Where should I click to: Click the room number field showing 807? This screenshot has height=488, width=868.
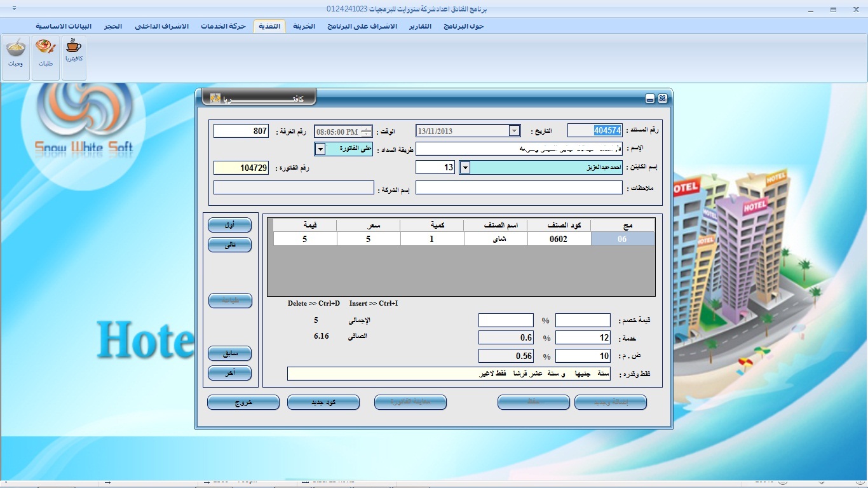(x=241, y=131)
